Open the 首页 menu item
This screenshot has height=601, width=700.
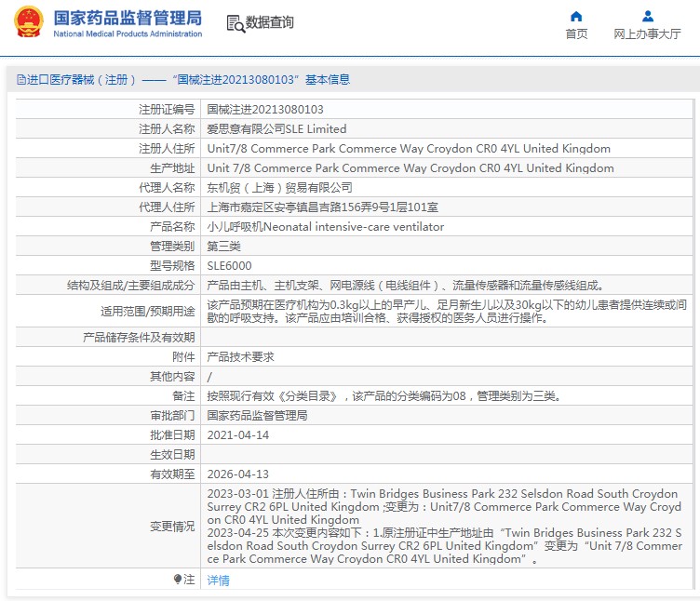tap(576, 34)
